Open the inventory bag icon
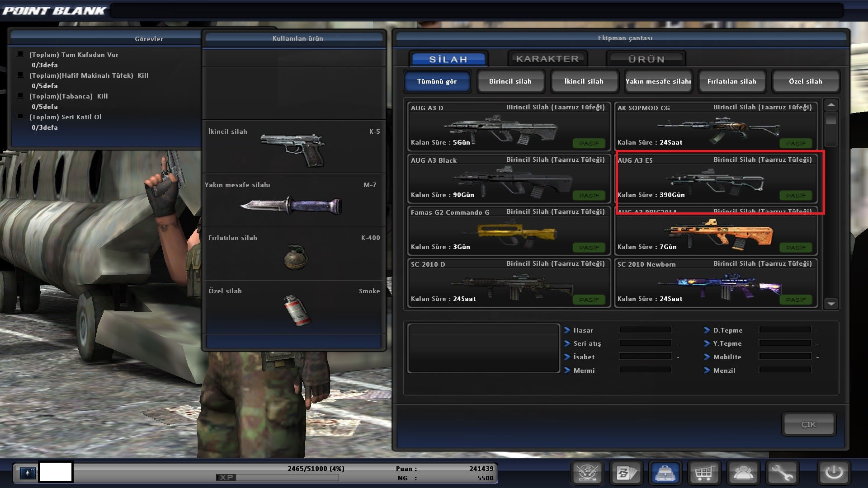The image size is (868, 488). pyautogui.click(x=665, y=473)
